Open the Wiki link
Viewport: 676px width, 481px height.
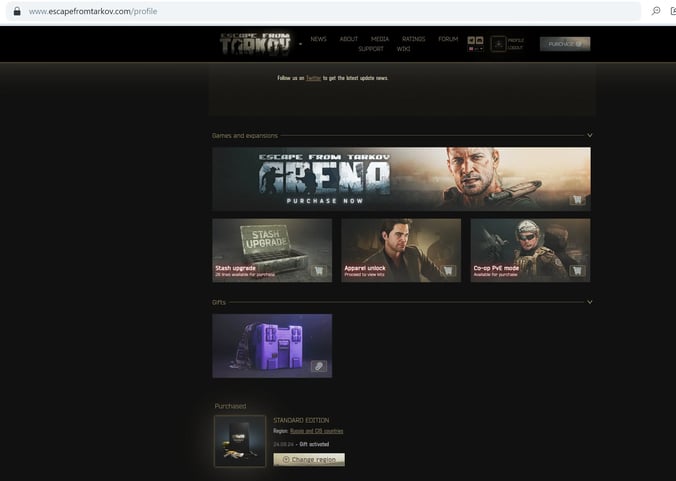pyautogui.click(x=403, y=49)
